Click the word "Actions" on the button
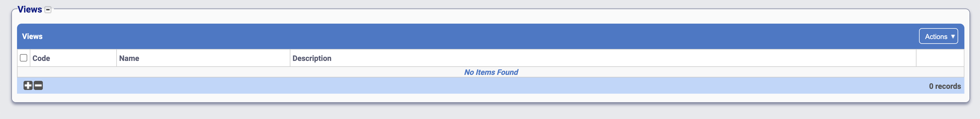The width and height of the screenshot is (980, 119). click(936, 37)
